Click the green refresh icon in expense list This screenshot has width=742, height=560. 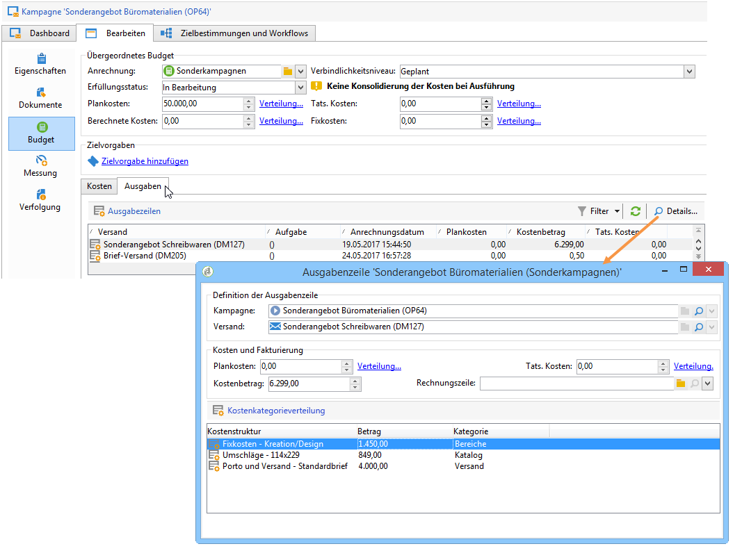635,211
